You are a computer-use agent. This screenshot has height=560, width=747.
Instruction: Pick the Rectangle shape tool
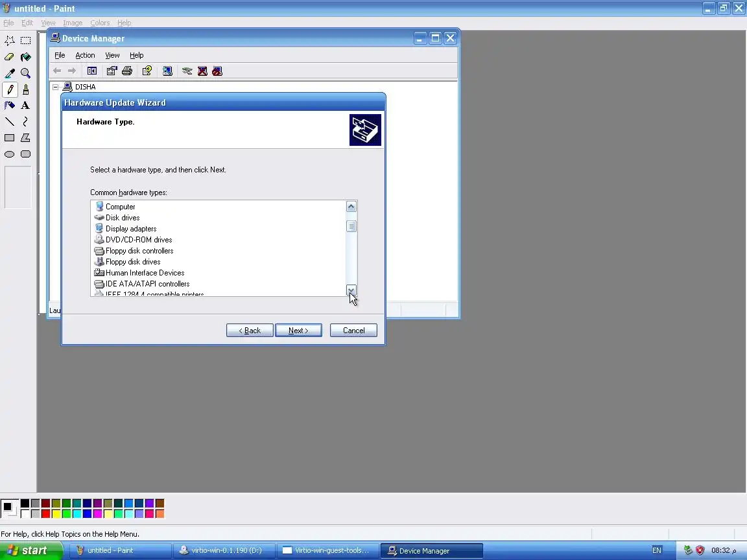click(10, 137)
